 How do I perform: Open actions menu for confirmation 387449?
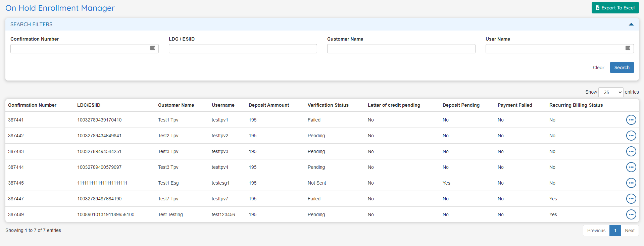point(631,214)
